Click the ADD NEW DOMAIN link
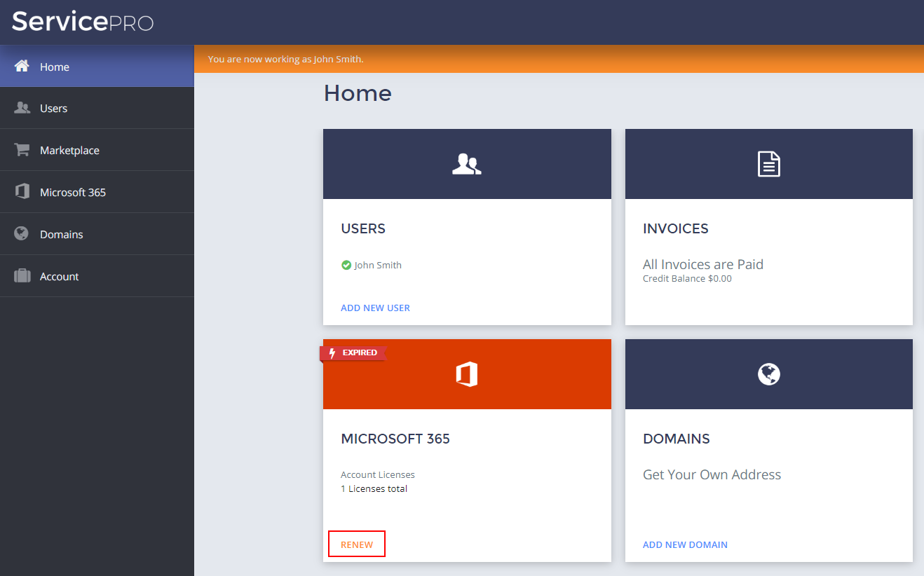This screenshot has height=576, width=924. point(685,544)
